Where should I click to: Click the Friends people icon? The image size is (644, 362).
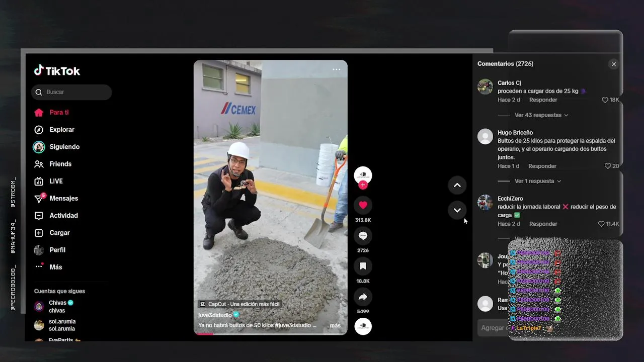[x=39, y=164]
